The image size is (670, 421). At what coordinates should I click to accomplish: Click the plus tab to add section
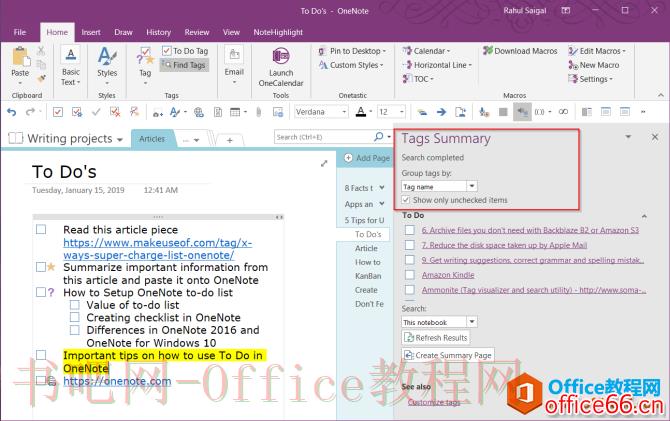click(229, 140)
